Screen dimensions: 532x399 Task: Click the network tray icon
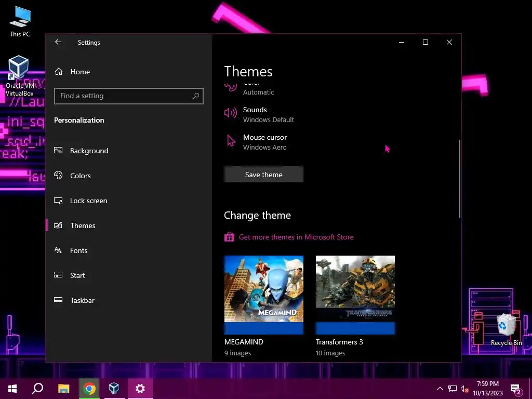point(453,389)
